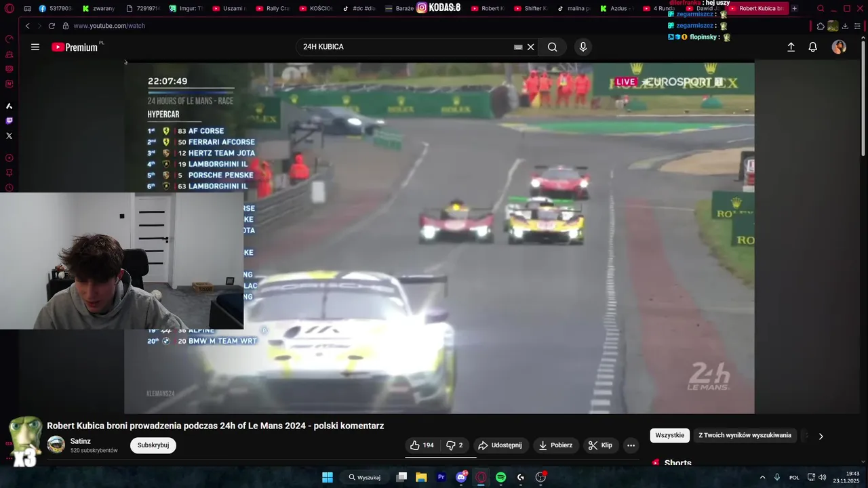
Task: Open Spotify from the taskbar
Action: point(500,477)
